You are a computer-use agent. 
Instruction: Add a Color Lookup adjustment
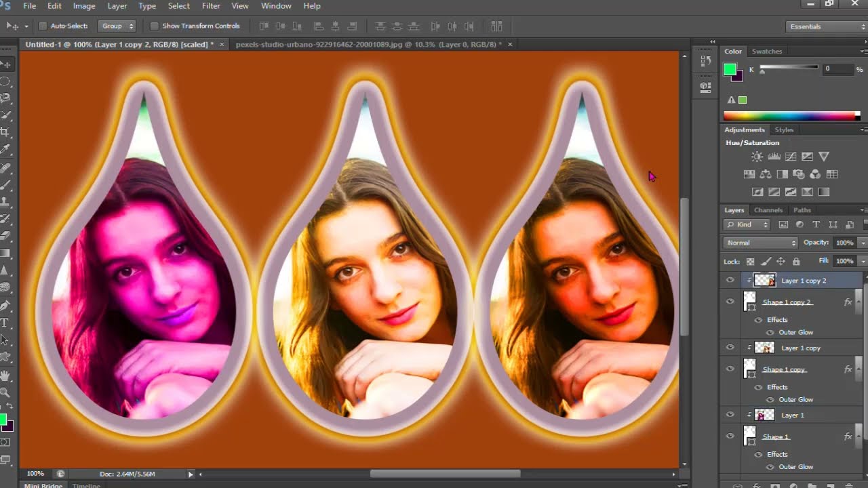click(832, 174)
